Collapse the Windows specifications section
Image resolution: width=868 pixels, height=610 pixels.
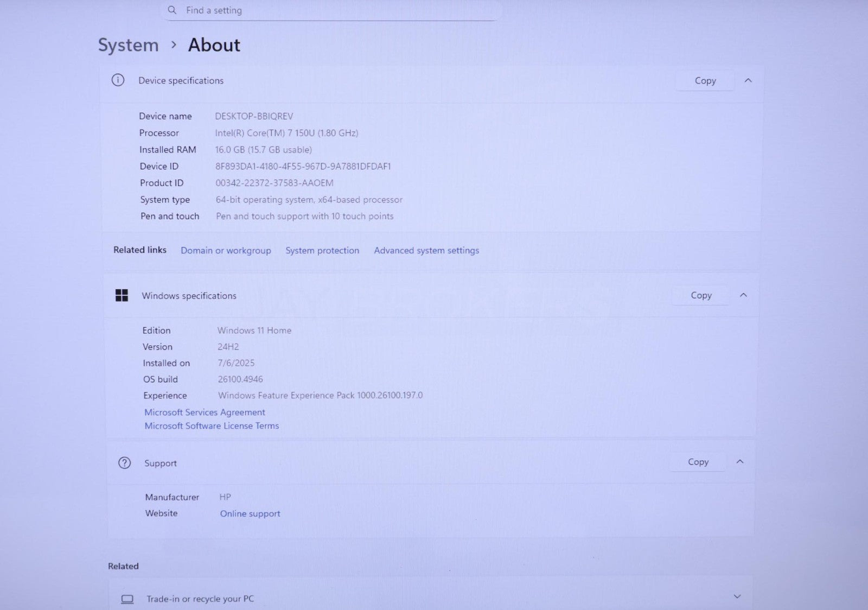[743, 295]
